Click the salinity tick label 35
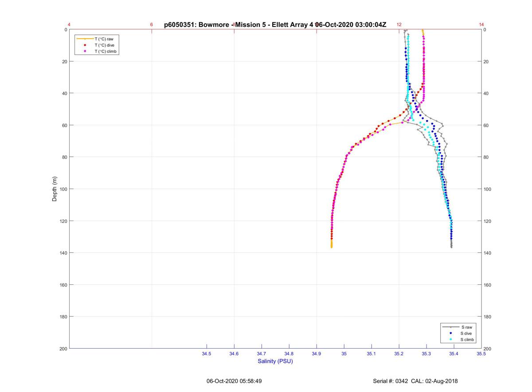The height and width of the screenshot is (392, 532). click(x=344, y=354)
